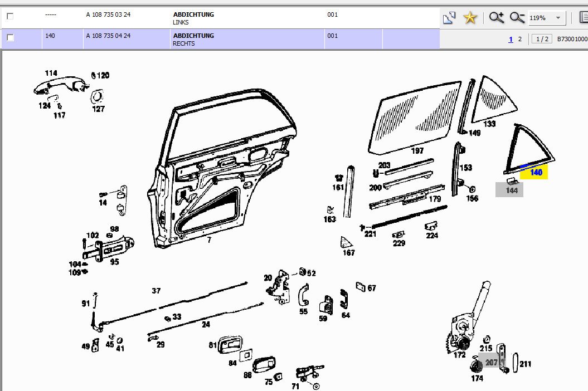Click grey callout 207 in diagram

coord(491,362)
